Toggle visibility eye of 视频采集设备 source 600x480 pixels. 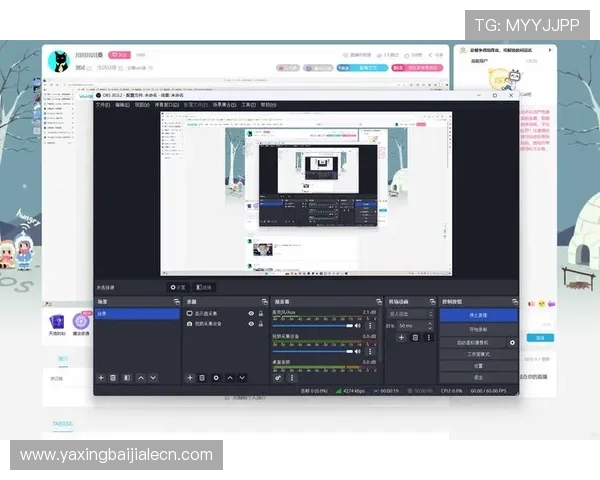click(x=251, y=324)
